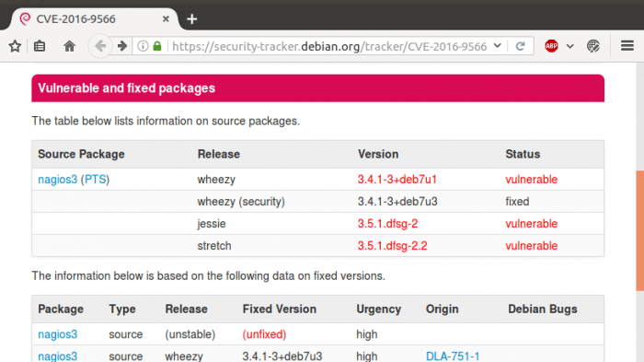Select version 3.4.1-3+deb7u1 text
Image resolution: width=644 pixels, height=362 pixels.
click(397, 180)
